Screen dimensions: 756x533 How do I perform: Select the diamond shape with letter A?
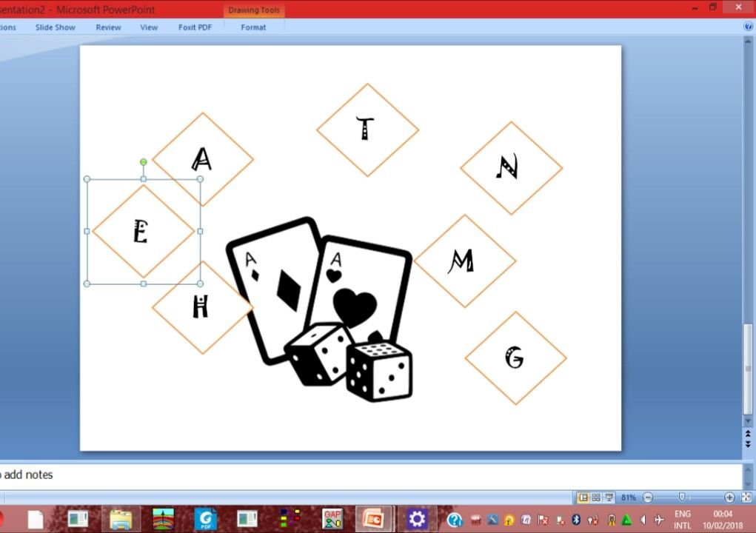[x=203, y=159]
